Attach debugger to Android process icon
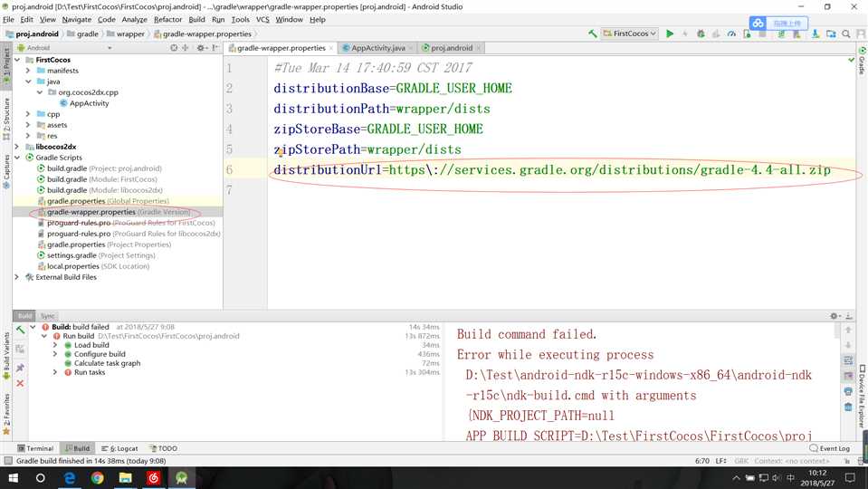The height and width of the screenshot is (489, 868). tap(748, 34)
